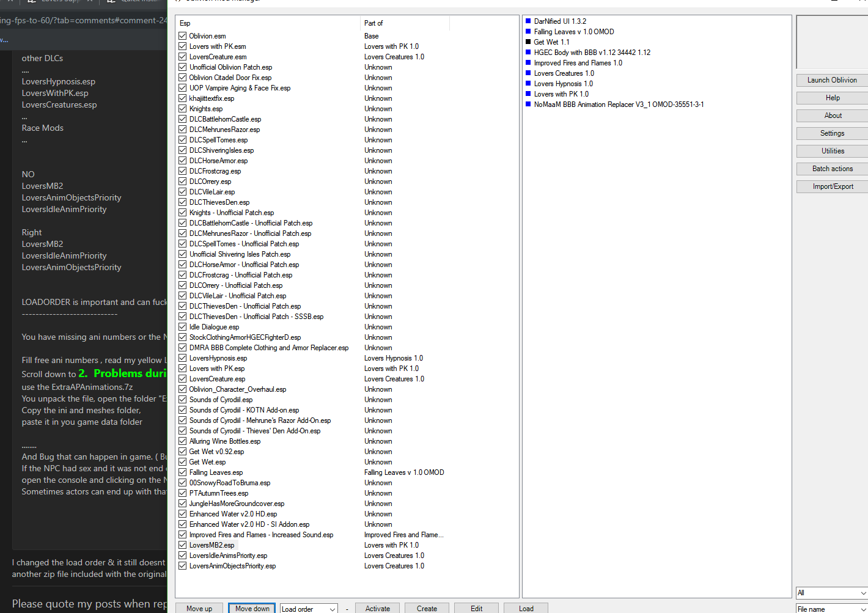Viewport: 868px width, 613px height.
Task: Click the blue square beside Falling Leaves OMOD
Action: 528,31
